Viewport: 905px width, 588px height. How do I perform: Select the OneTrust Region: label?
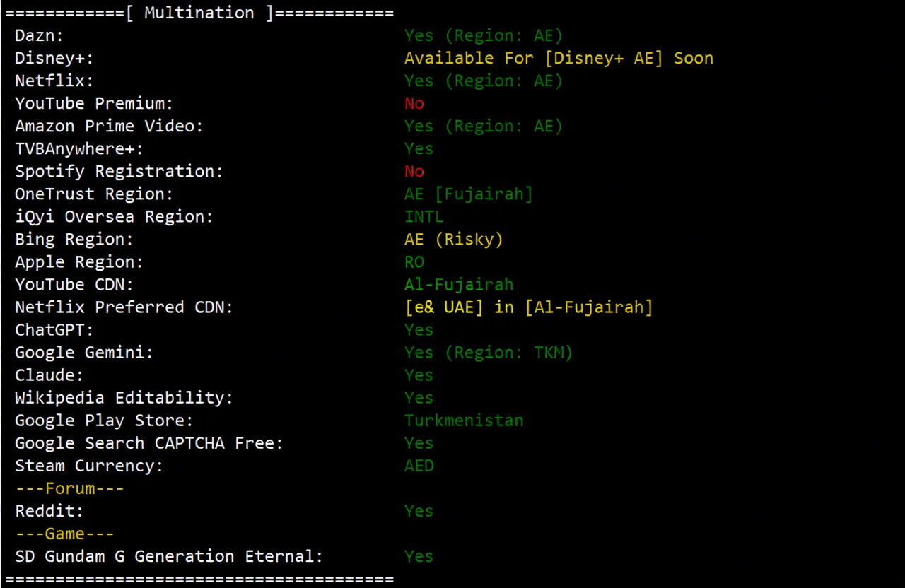94,194
